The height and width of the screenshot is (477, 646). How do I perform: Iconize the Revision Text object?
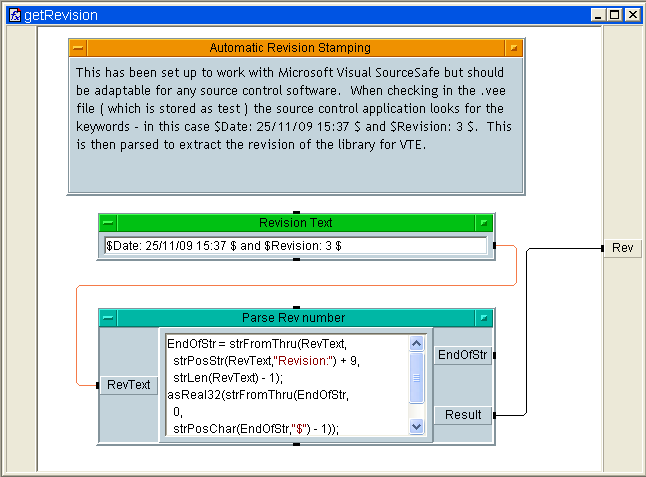[484, 223]
